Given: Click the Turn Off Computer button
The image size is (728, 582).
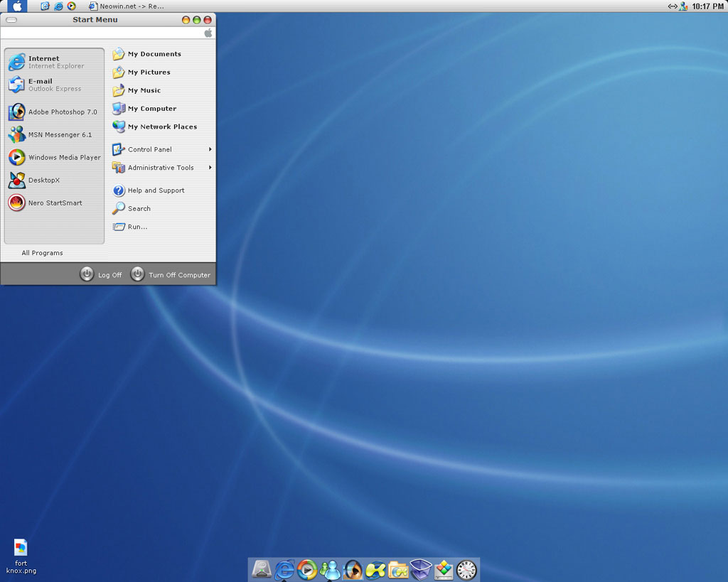Looking at the screenshot, I should click(x=171, y=274).
